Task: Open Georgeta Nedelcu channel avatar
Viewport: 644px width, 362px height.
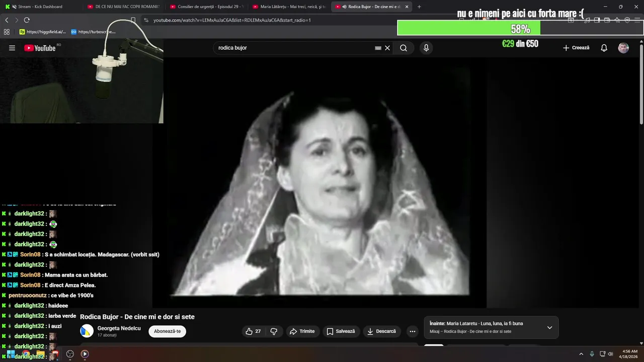Action: (x=87, y=330)
